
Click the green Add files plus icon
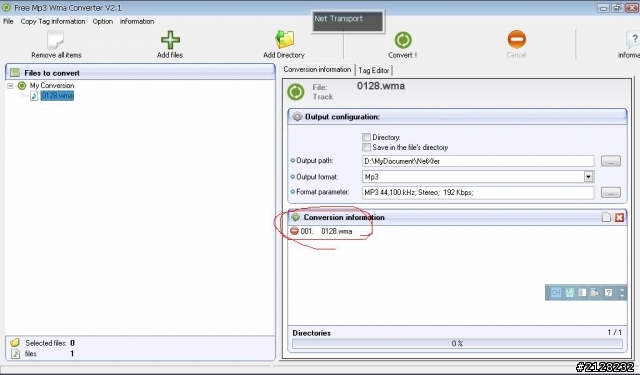(170, 40)
